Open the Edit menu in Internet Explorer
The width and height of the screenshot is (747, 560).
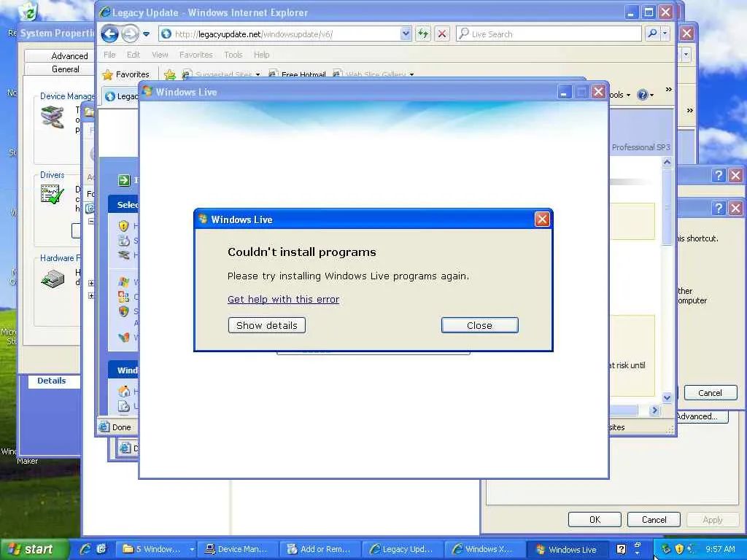[133, 55]
